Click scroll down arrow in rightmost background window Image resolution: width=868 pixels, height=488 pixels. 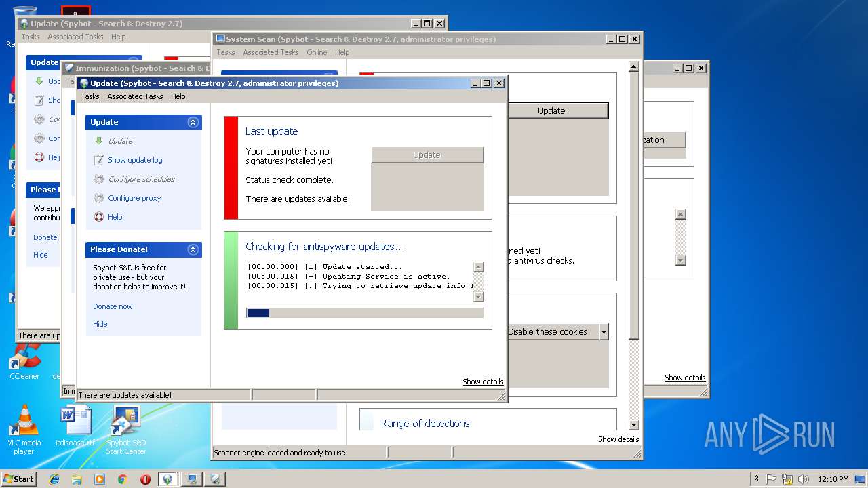click(681, 260)
